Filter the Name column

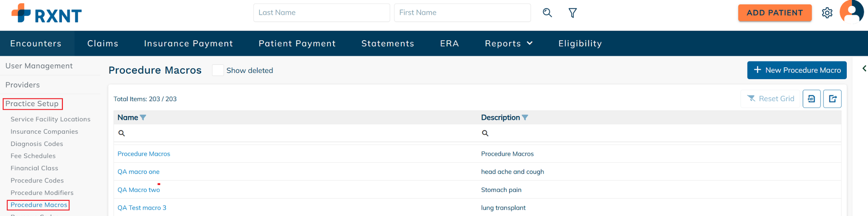click(x=143, y=118)
